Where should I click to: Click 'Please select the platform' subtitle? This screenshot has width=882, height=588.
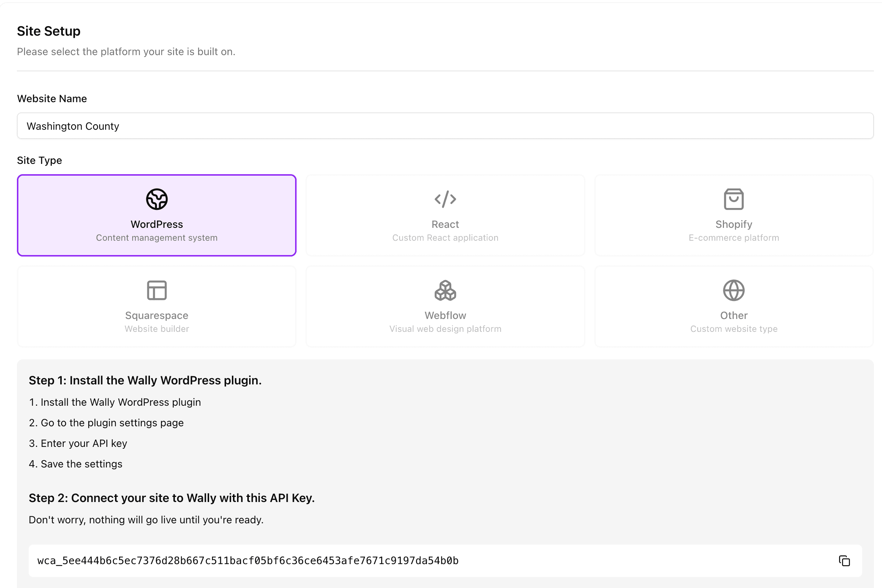pyautogui.click(x=126, y=52)
